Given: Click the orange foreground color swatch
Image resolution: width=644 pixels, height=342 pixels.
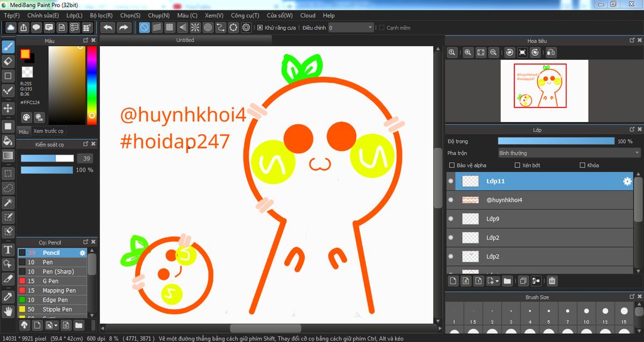Looking at the screenshot, I should click(x=25, y=54).
